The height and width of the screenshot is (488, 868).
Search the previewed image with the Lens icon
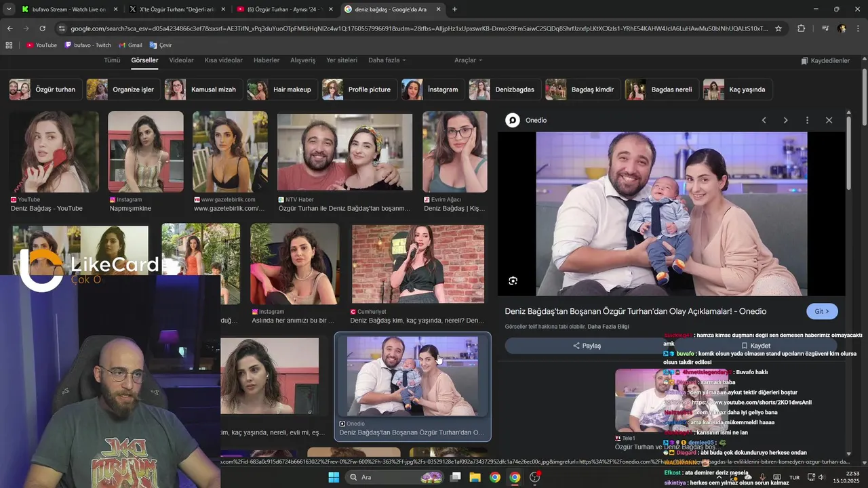click(x=513, y=281)
